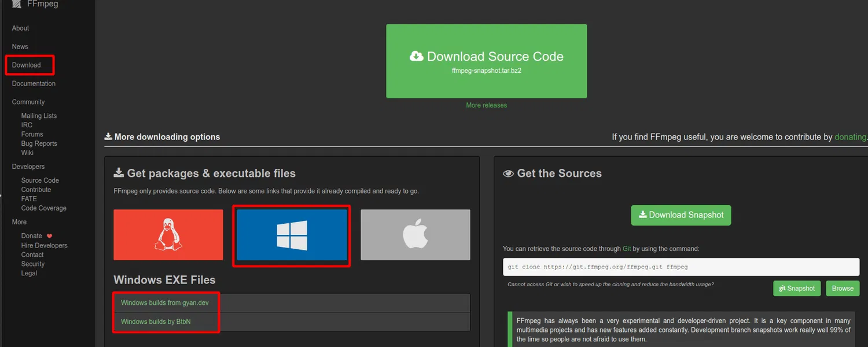Open the Linux packages tile with penguin icon
868x347 pixels.
coord(168,235)
